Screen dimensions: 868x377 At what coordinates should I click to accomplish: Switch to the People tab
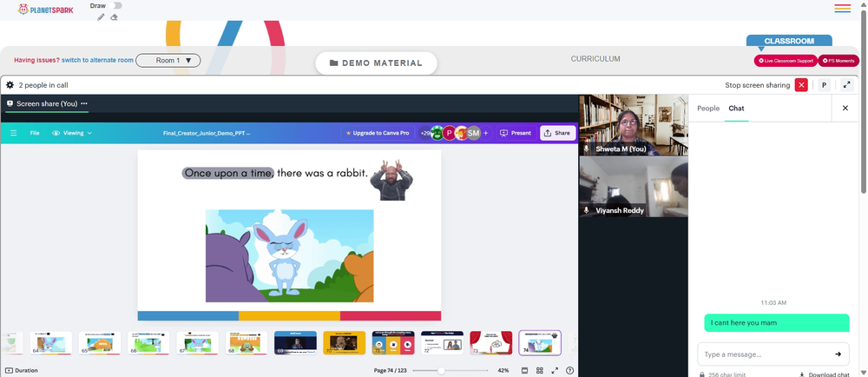(x=708, y=108)
